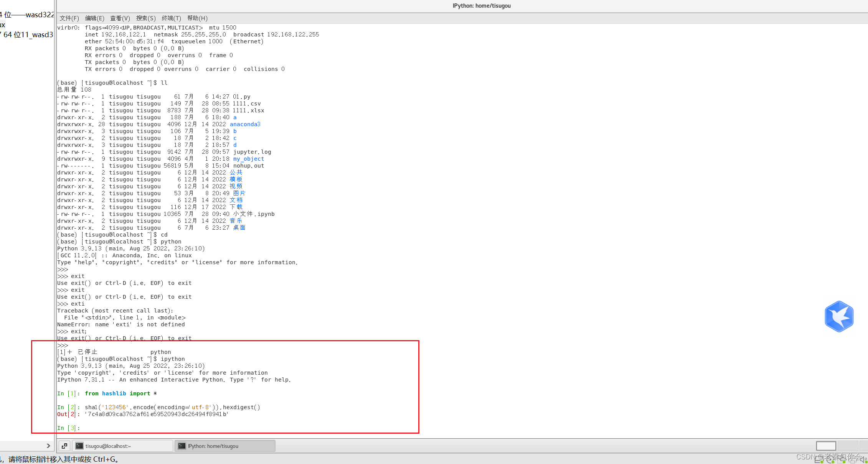The height and width of the screenshot is (464, 868).
Task: Click the 'wasd322' entry in left panel
Action: 26,15
